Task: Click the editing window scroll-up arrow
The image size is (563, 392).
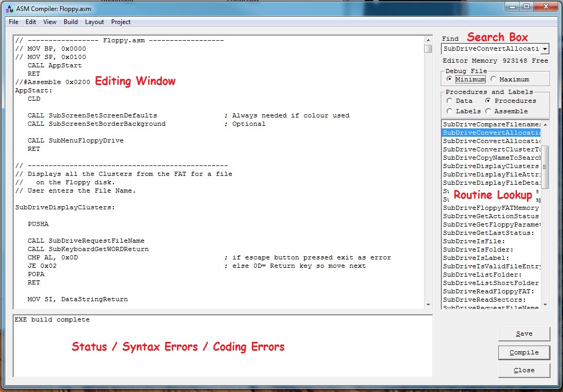Action: pyautogui.click(x=428, y=40)
